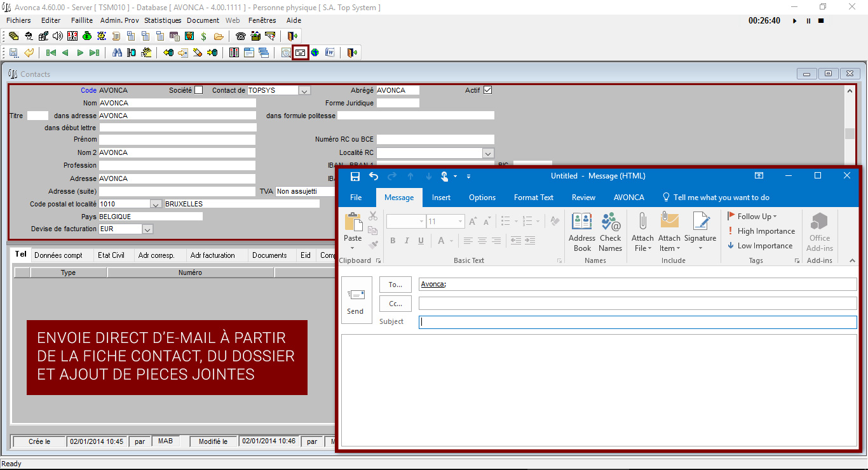Viewport: 868px width, 470px height.
Task: Click the blue Code label link
Action: 88,90
